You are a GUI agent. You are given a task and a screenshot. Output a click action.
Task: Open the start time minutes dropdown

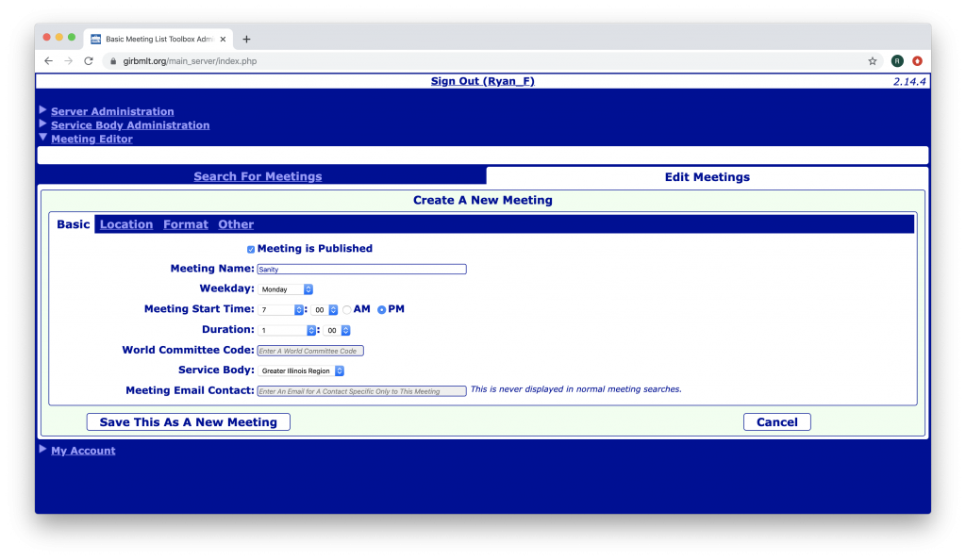pyautogui.click(x=325, y=309)
